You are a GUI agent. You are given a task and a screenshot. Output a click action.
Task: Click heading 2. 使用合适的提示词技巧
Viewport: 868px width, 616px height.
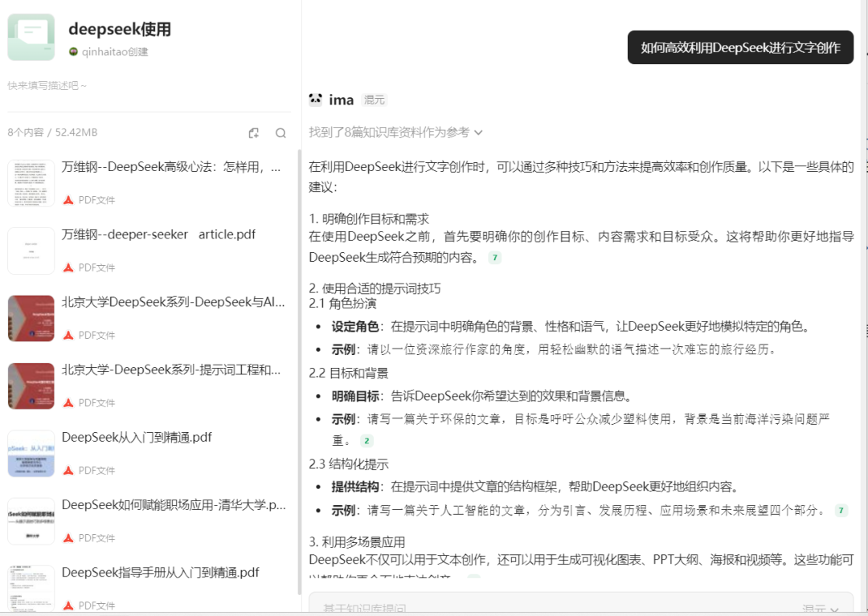375,288
